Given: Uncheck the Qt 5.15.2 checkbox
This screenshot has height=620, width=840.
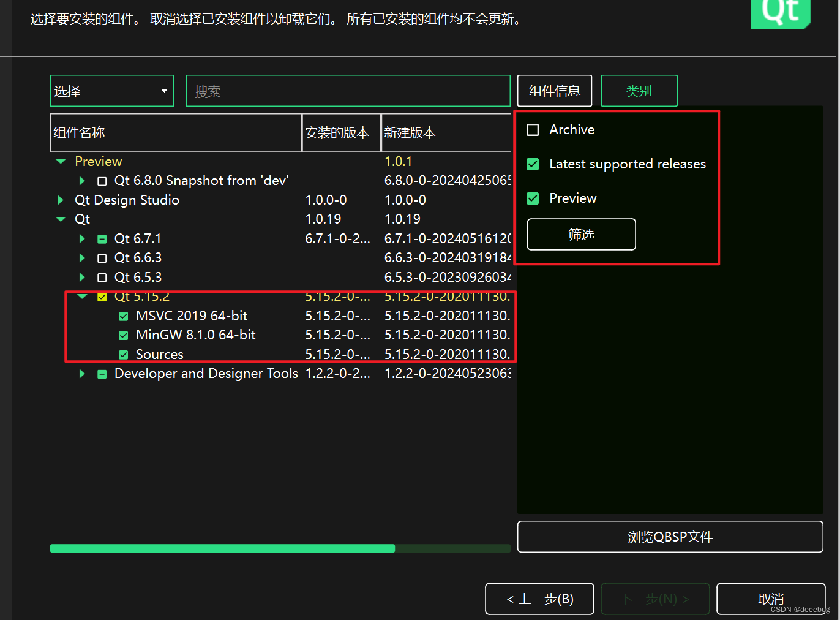Looking at the screenshot, I should pyautogui.click(x=102, y=297).
